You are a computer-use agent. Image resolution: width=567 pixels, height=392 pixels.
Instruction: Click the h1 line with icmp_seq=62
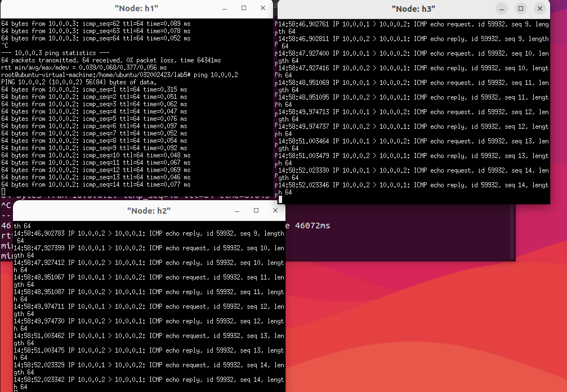click(x=96, y=24)
